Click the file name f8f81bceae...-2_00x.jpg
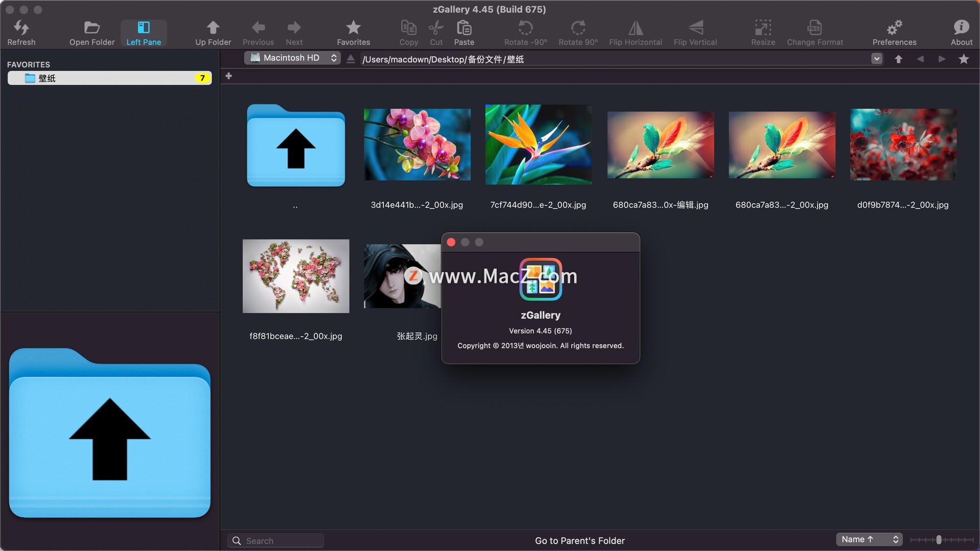 (x=296, y=336)
